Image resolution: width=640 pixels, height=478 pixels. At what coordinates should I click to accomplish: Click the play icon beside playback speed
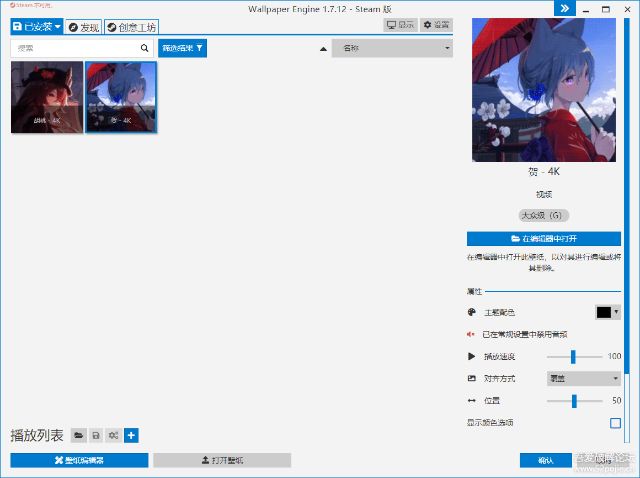tap(471, 356)
